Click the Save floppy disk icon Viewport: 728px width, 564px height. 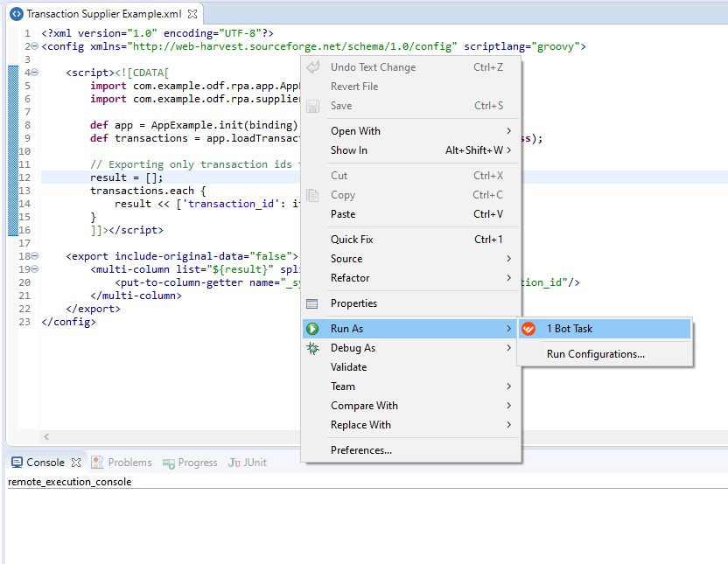click(x=312, y=106)
